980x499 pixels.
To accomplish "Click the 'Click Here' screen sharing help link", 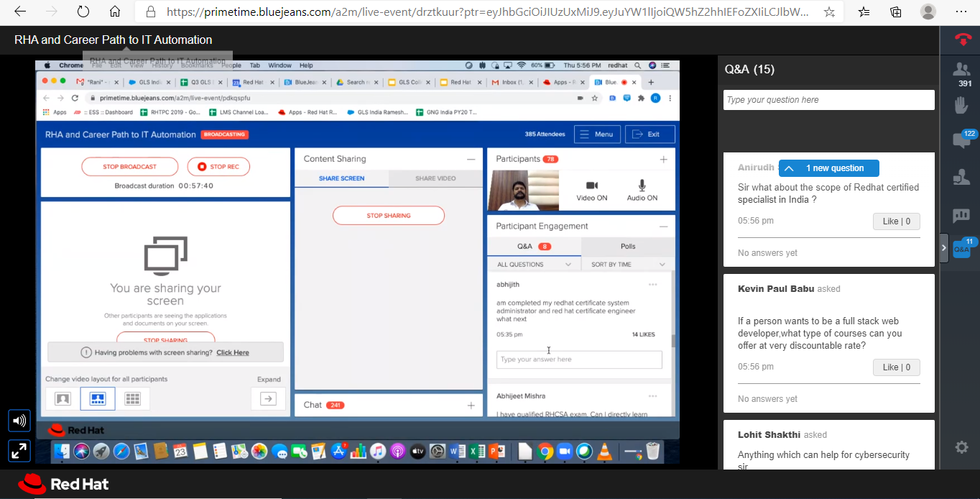I will pos(233,352).
